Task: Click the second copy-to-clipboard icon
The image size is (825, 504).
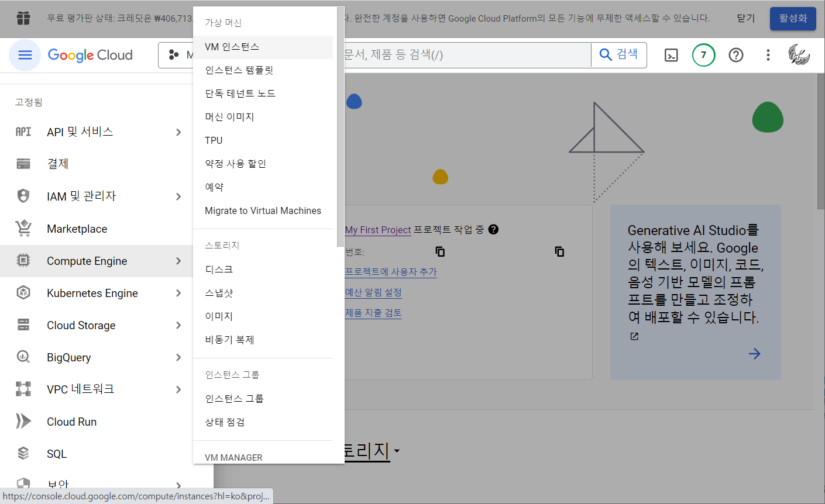Action: pyautogui.click(x=559, y=251)
